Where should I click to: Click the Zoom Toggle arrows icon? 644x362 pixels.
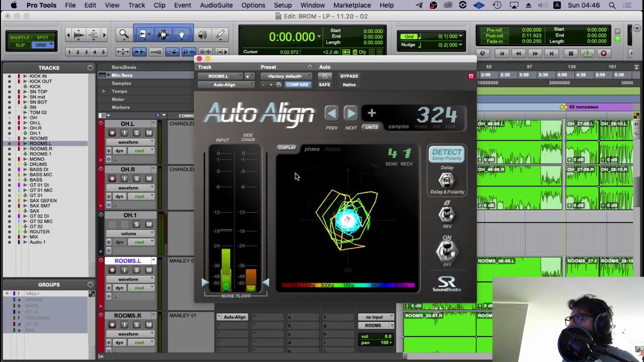(x=123, y=52)
